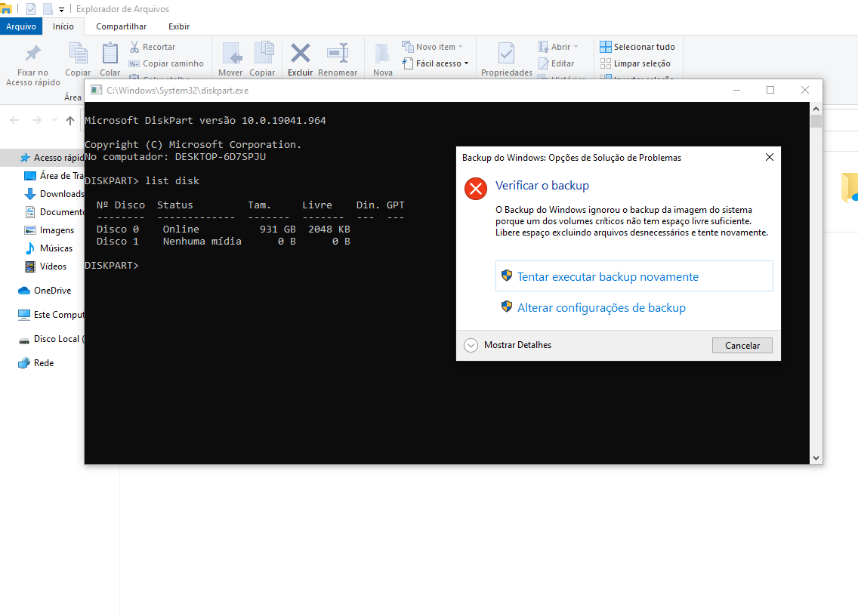
Task: Open recent locations dropdown arrow
Action: point(54,120)
